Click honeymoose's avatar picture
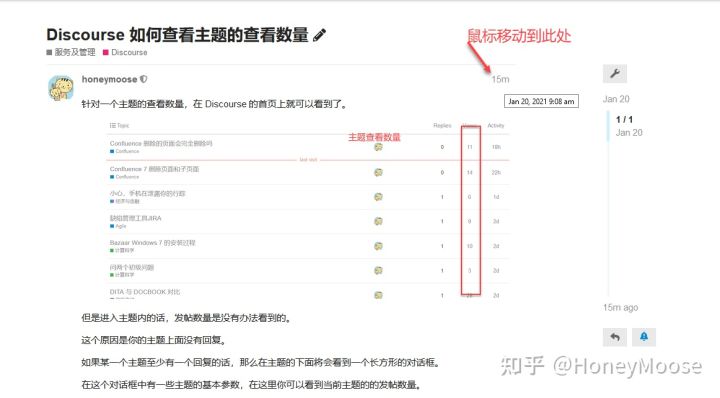 (x=61, y=88)
